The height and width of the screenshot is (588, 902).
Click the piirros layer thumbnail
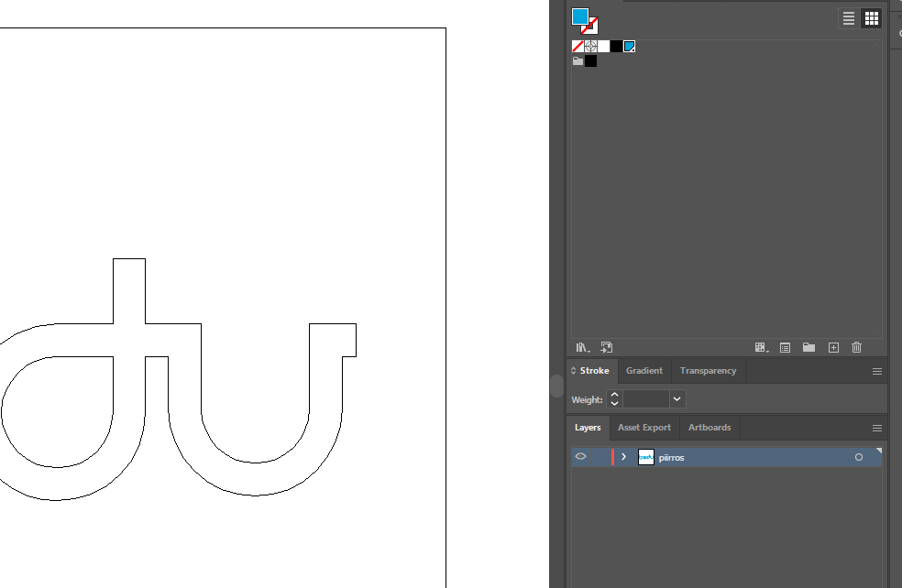646,457
